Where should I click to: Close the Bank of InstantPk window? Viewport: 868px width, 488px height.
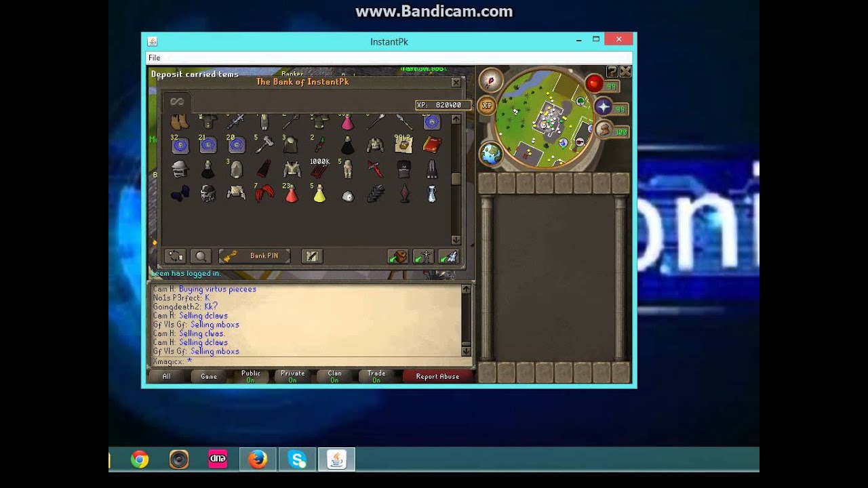[x=456, y=82]
